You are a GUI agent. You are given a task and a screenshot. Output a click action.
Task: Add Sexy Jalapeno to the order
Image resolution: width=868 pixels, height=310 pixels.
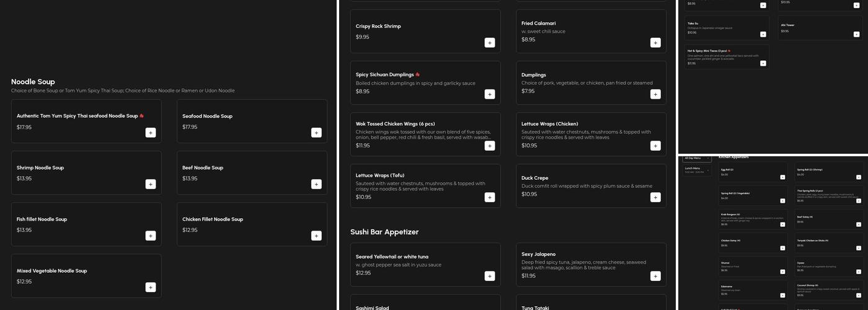(655, 275)
